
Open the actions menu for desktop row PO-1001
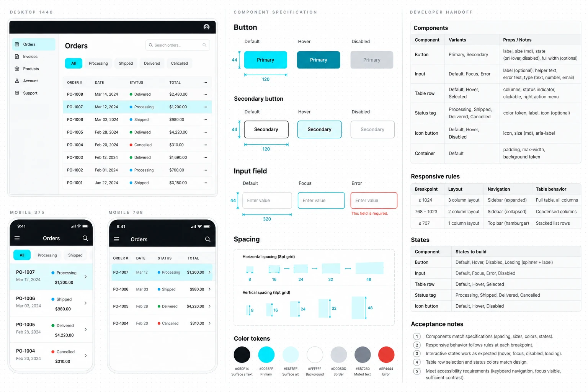point(206,183)
